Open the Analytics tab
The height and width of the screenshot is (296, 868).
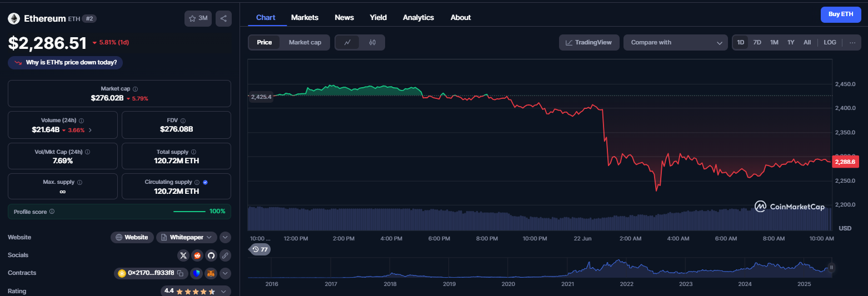pos(418,17)
